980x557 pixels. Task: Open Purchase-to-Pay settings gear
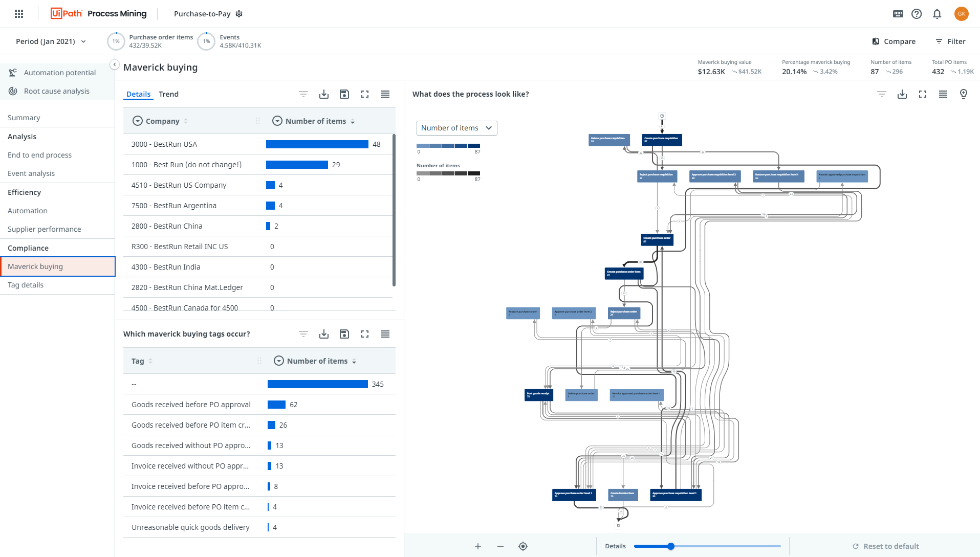pos(239,14)
